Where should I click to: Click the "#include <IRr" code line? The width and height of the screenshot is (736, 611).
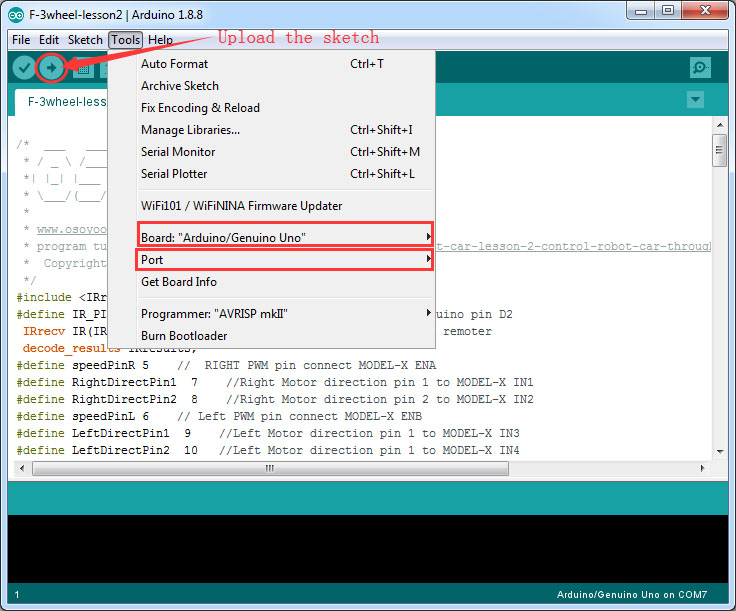61,297
